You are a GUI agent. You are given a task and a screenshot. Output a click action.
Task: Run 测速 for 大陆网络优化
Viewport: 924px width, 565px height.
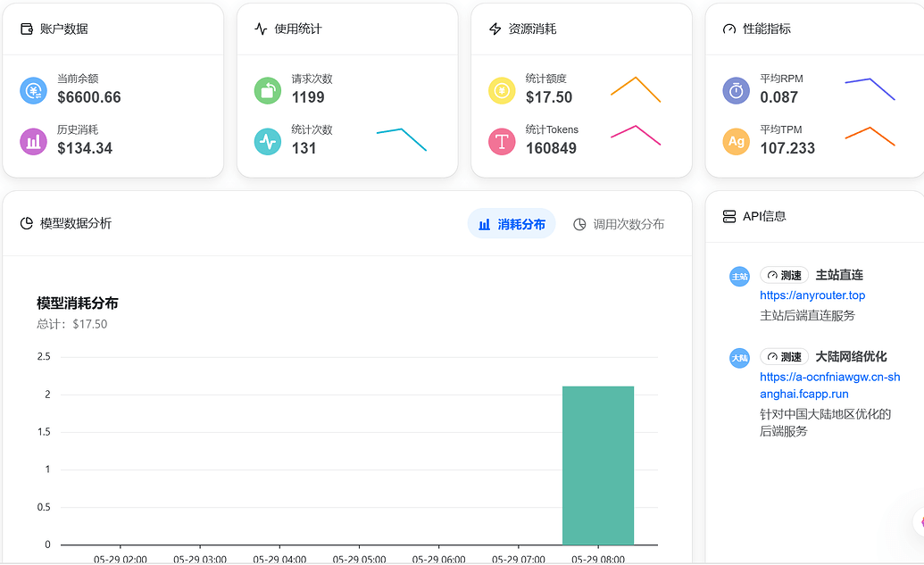click(x=785, y=356)
